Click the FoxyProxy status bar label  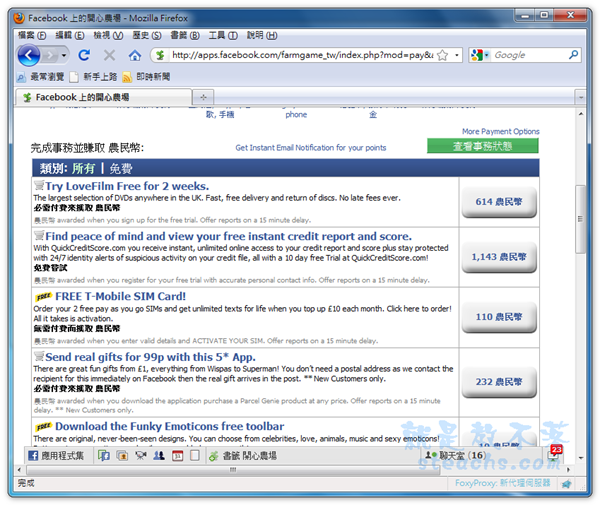point(502,483)
